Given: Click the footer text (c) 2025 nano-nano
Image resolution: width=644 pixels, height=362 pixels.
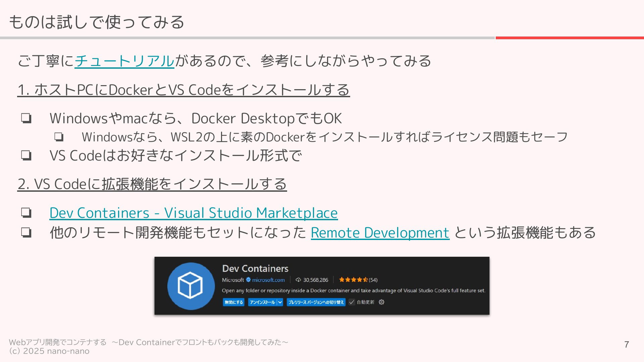Looking at the screenshot, I should pos(49,351).
